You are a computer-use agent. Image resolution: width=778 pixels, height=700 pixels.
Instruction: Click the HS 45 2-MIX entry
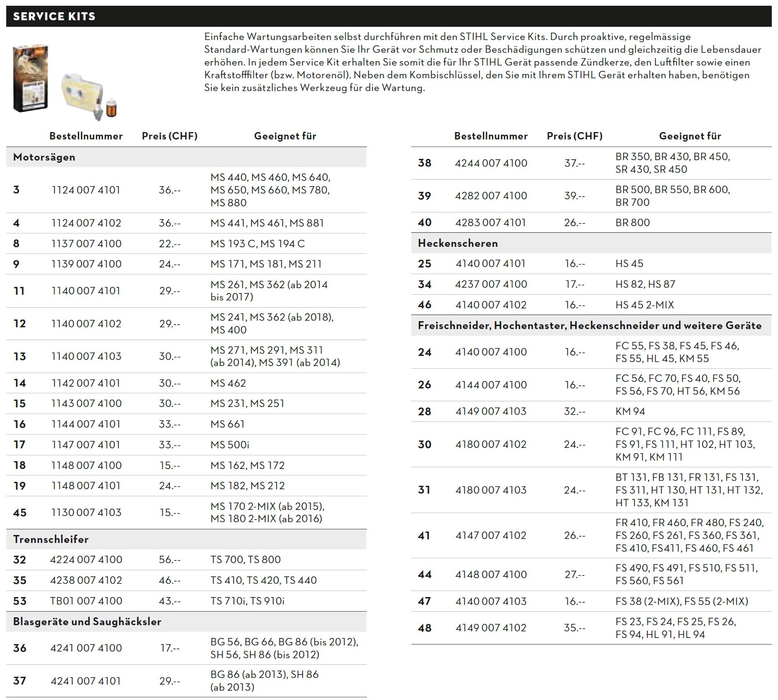coord(645,305)
